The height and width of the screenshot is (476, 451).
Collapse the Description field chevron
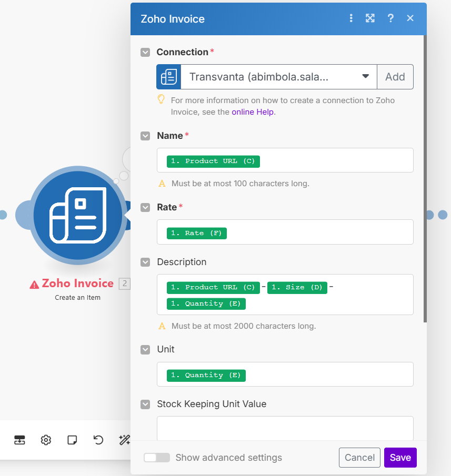coord(145,262)
